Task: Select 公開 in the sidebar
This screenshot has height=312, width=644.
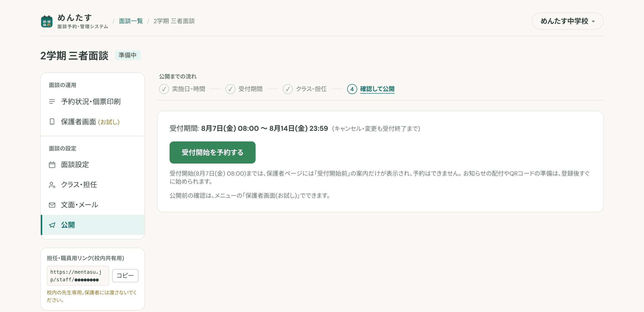Action: click(93, 225)
